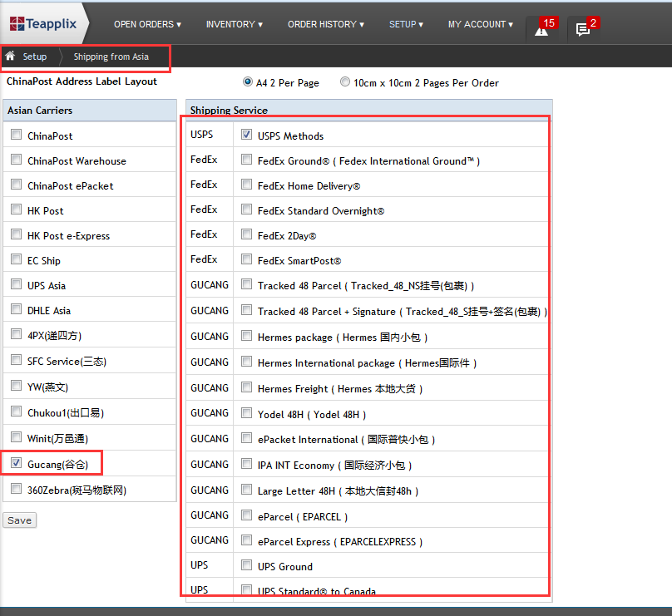Screen dimensions: 672x616
Task: Enable FedEx Standard Overnight service
Action: click(x=246, y=209)
